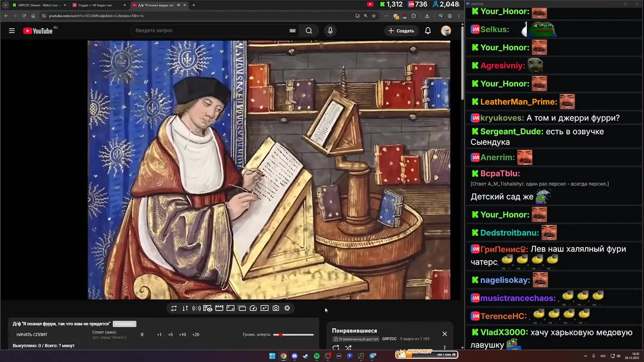This screenshot has width=644, height=362.
Task: Close the Понравившиеся playlist panel
Action: (x=445, y=334)
